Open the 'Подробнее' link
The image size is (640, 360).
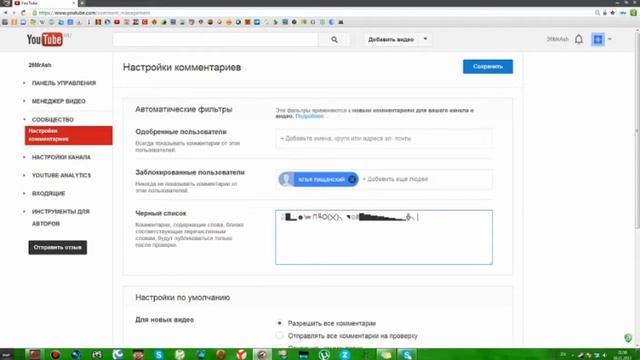[309, 116]
